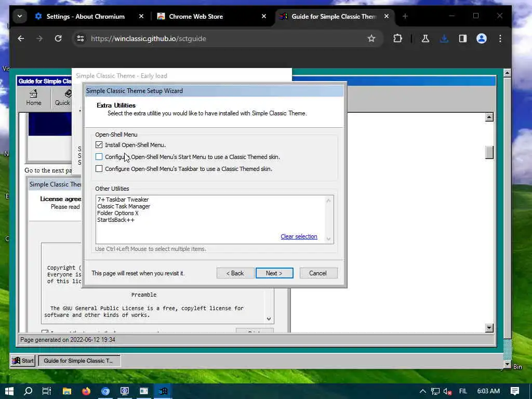Select 7+ Taskbar Tweaker in list
The width and height of the screenshot is (532, 399).
(123, 199)
